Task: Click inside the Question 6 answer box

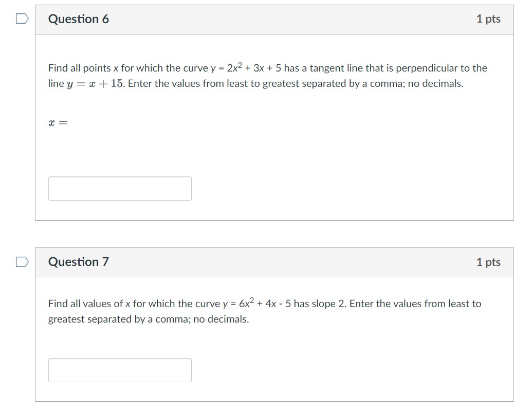Action: click(119, 188)
